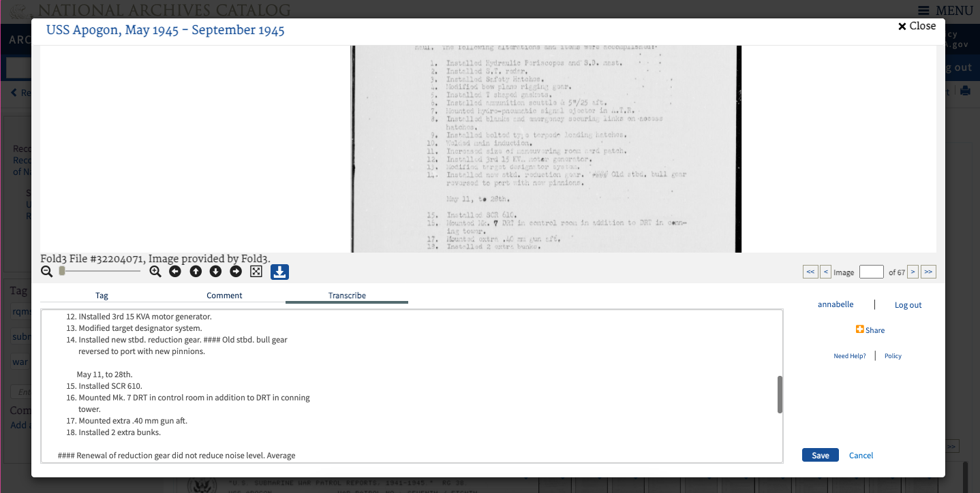Save the transcription
Image resolution: width=980 pixels, height=493 pixels.
[x=821, y=455]
